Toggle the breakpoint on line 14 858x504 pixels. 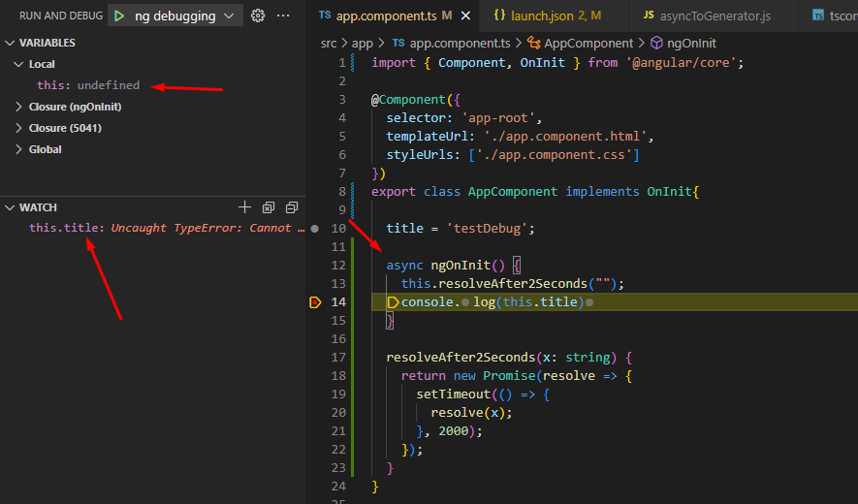[x=315, y=302]
